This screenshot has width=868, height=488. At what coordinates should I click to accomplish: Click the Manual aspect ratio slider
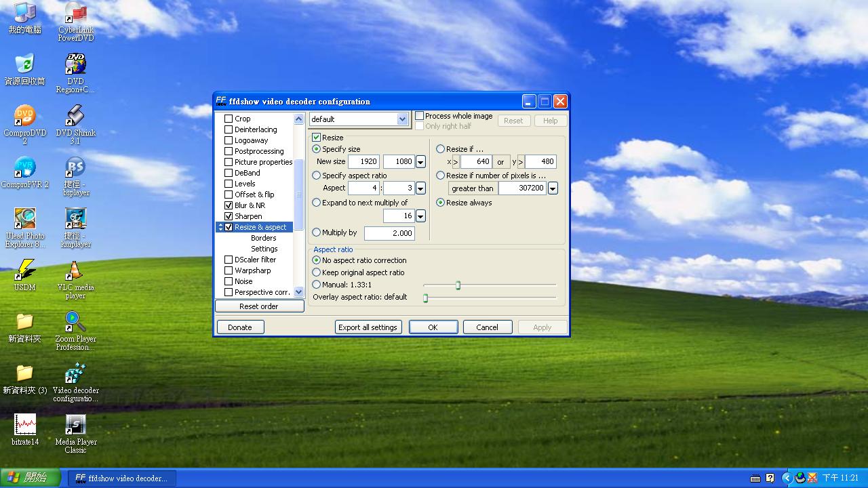tap(458, 285)
